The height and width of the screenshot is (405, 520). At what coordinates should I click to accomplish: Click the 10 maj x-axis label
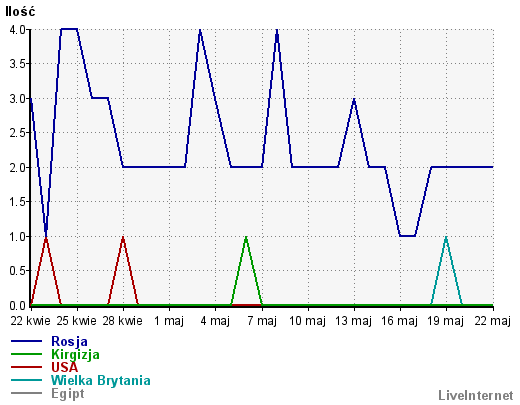pos(307,321)
